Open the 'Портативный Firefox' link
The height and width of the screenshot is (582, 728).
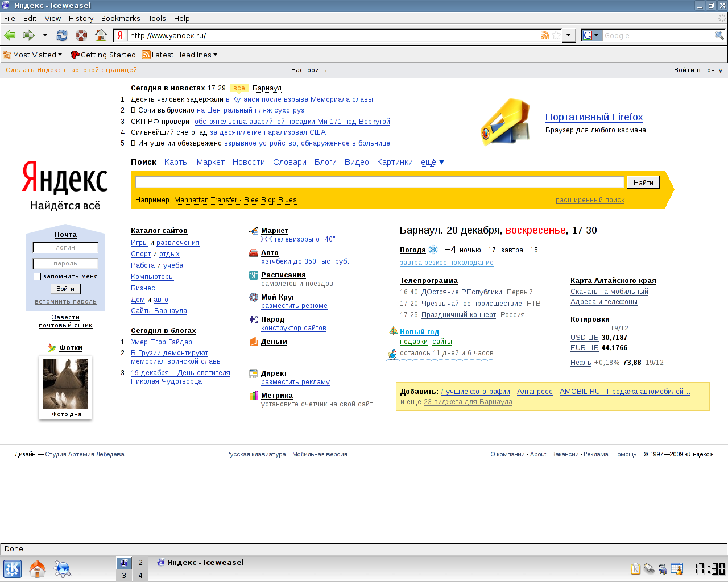coord(594,117)
